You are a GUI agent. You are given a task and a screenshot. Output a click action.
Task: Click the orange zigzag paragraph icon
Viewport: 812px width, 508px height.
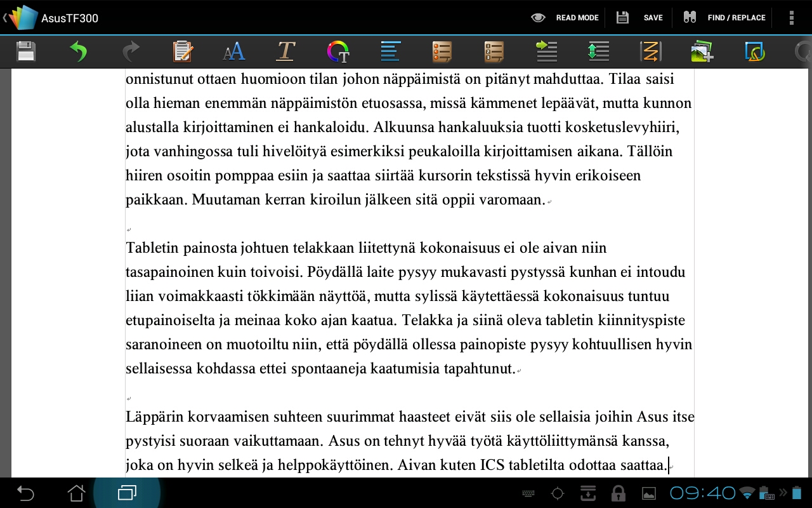pyautogui.click(x=651, y=51)
